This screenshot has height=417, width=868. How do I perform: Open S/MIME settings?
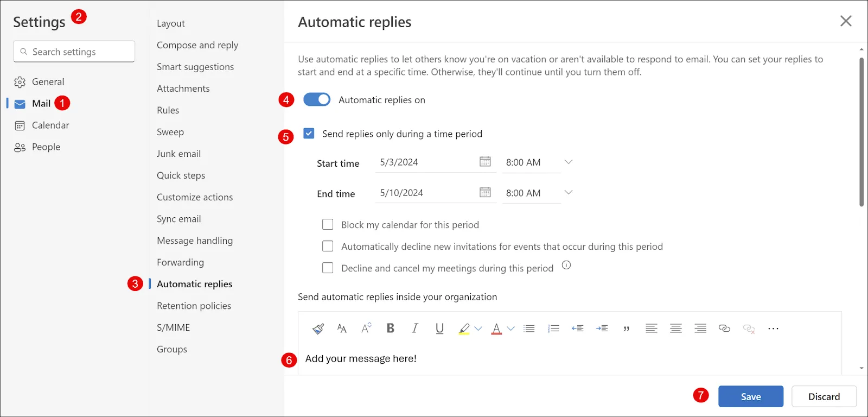(x=174, y=327)
